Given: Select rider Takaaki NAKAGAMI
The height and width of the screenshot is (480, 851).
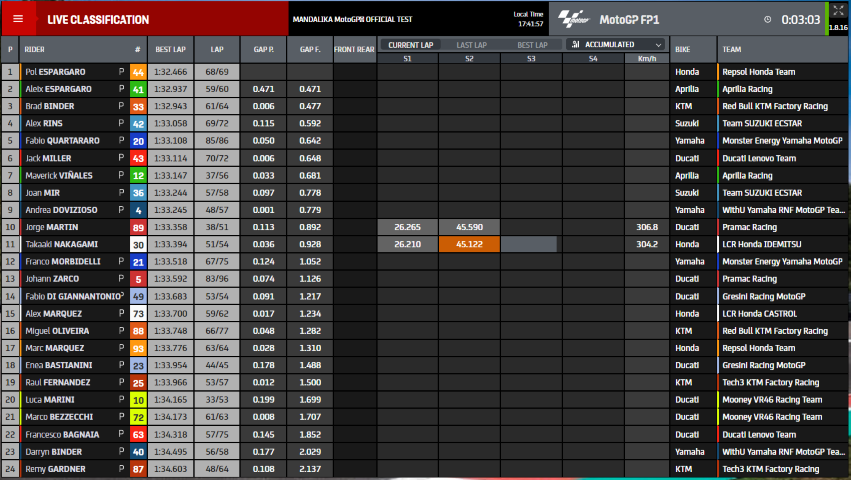Looking at the screenshot, I should click(x=62, y=244).
